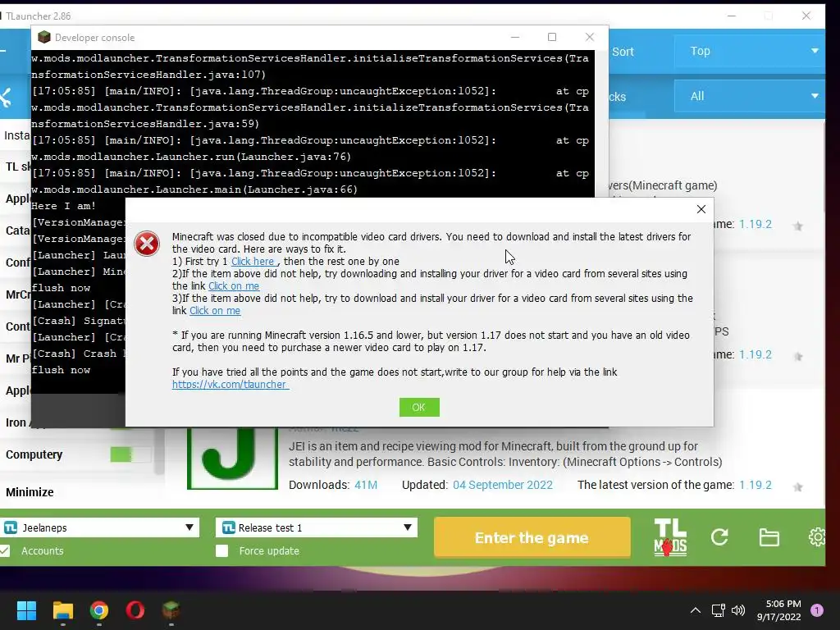Click the 'Here I am!' console line
This screenshot has height=630, width=840.
pyautogui.click(x=63, y=206)
